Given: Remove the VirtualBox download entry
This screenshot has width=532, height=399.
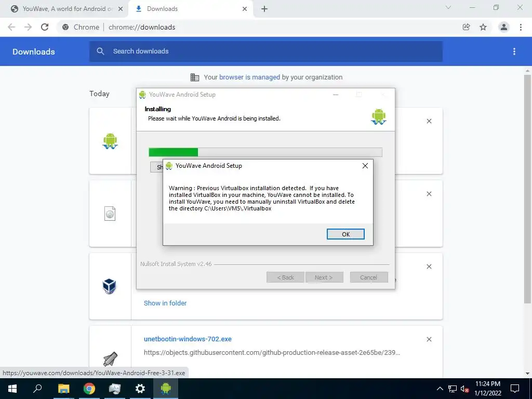Looking at the screenshot, I should click(x=429, y=267).
